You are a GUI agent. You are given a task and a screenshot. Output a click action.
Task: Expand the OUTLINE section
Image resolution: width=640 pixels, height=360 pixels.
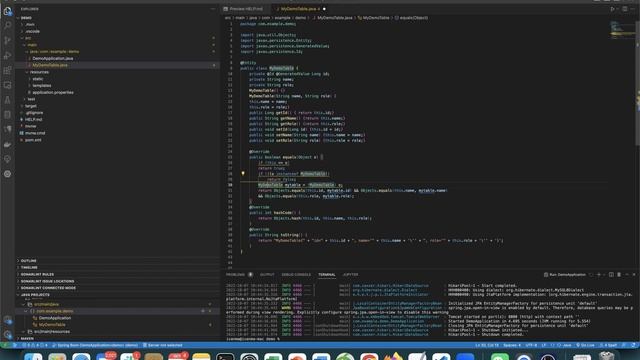pyautogui.click(x=28, y=260)
